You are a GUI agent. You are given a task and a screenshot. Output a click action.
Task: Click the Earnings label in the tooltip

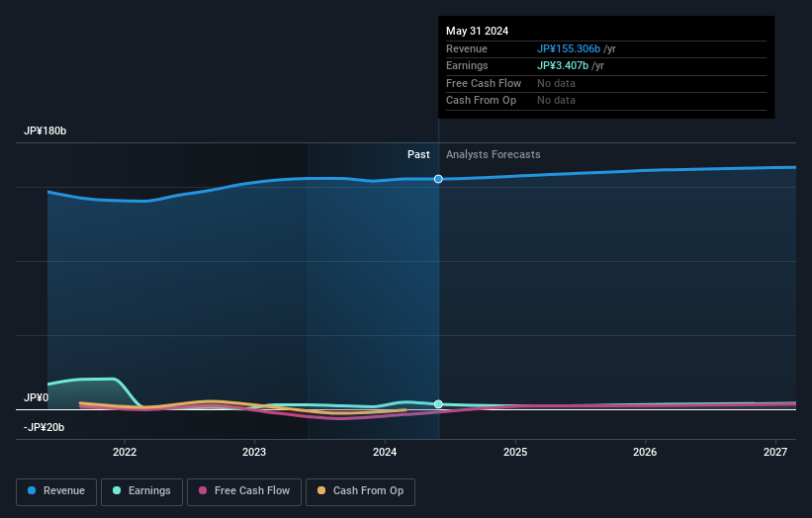click(467, 65)
